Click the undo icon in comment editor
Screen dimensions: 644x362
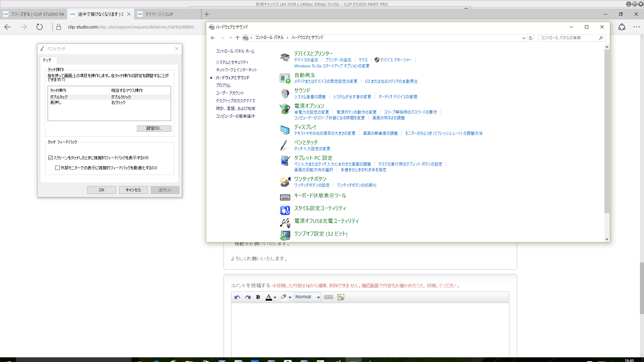coord(237,297)
